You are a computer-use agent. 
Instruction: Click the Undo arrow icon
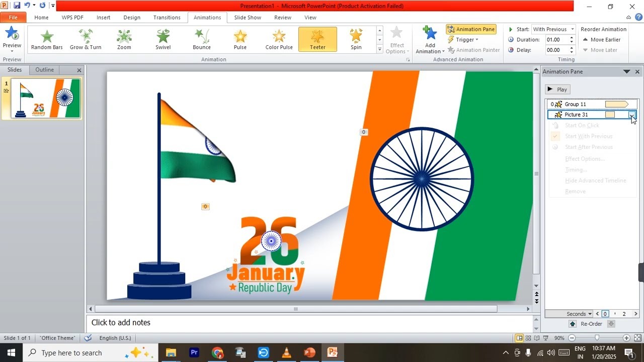click(x=27, y=6)
